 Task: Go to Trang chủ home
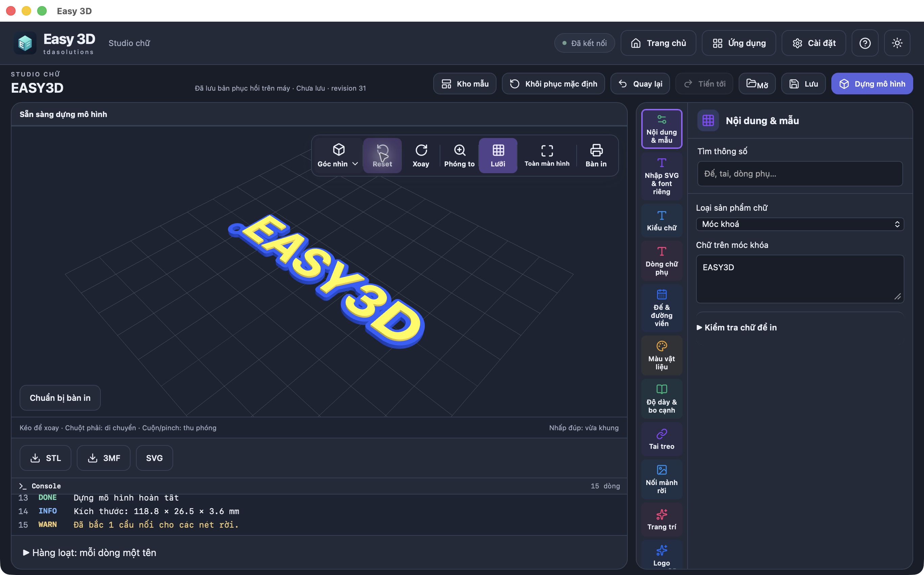click(658, 43)
